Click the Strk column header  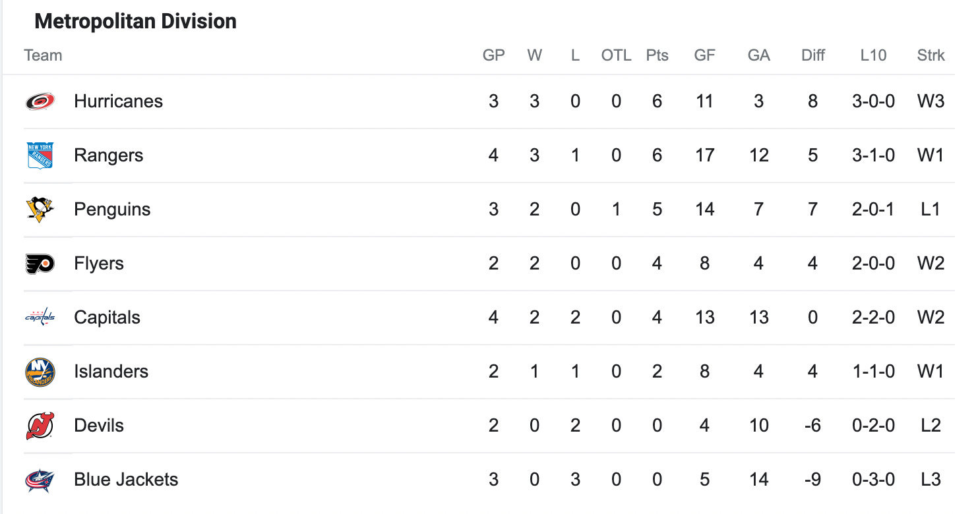pyautogui.click(x=931, y=55)
